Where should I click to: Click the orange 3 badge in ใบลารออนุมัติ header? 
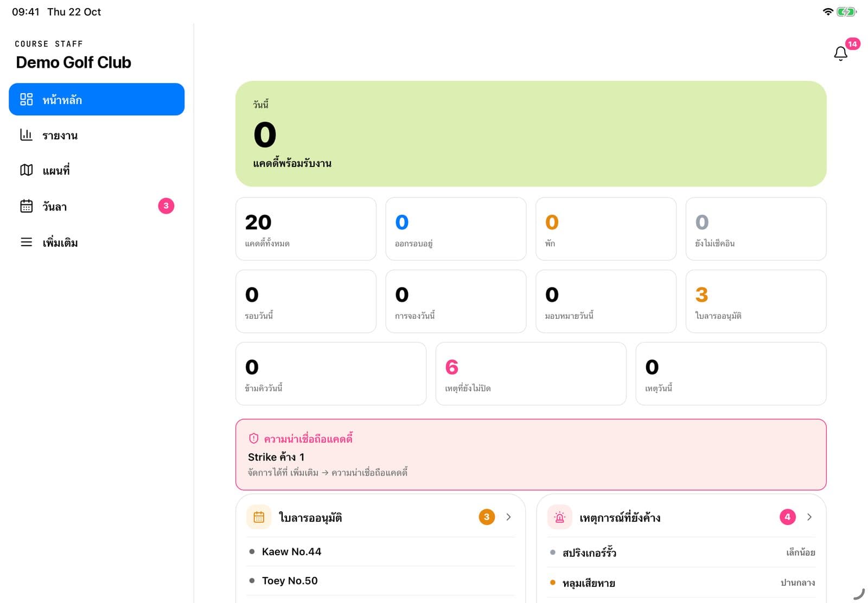487,517
